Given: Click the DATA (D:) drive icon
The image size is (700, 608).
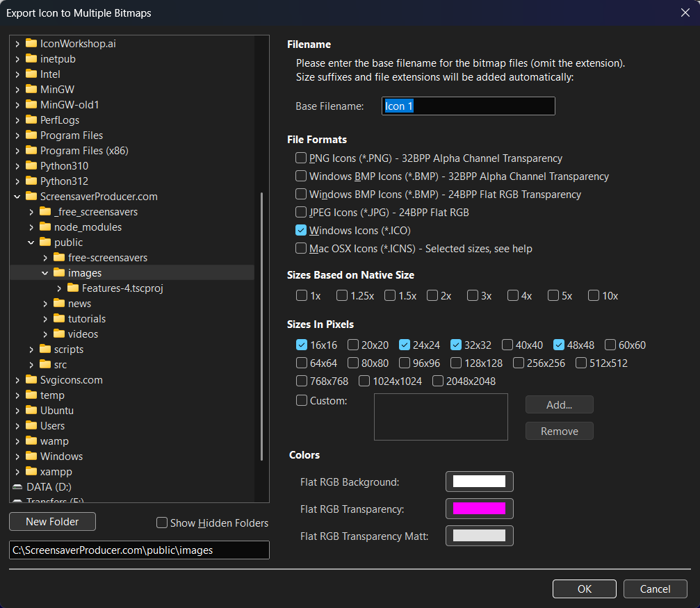Looking at the screenshot, I should 18,486.
